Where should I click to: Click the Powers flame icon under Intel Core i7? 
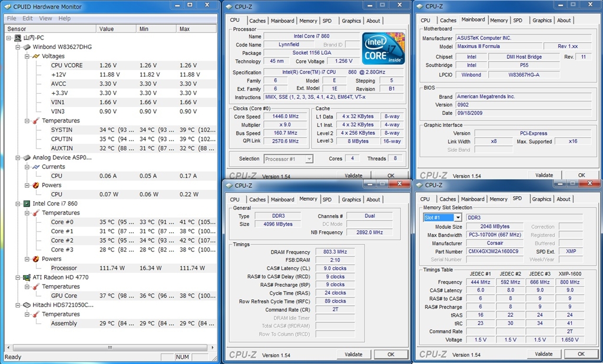[x=36, y=259]
